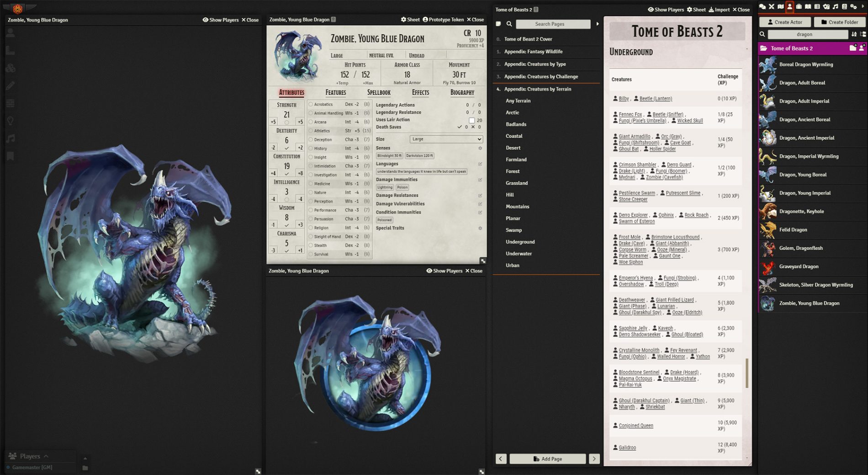Click the journal content scrollbar

coord(747,373)
